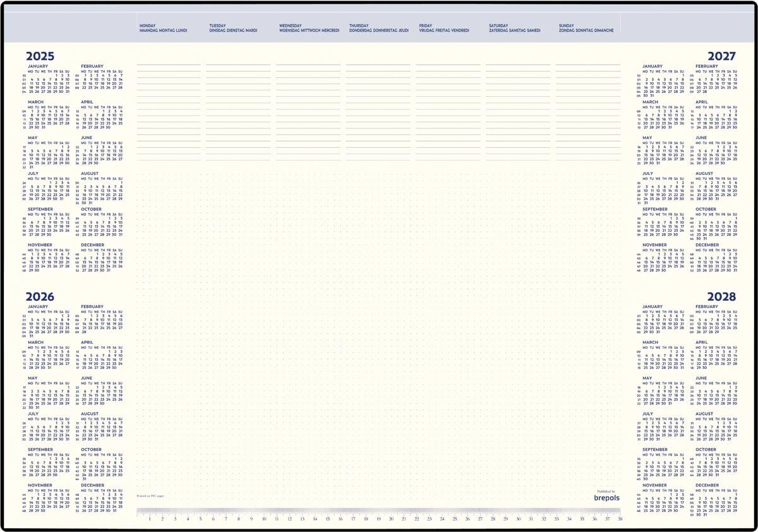
Task: Click the Tuesday Dinsdag Dienstag header
Action: tap(233, 28)
